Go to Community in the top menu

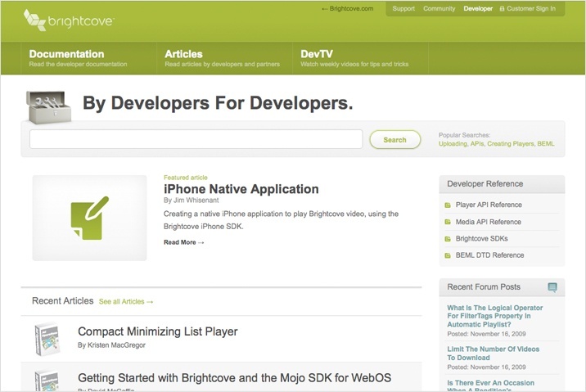pos(439,9)
